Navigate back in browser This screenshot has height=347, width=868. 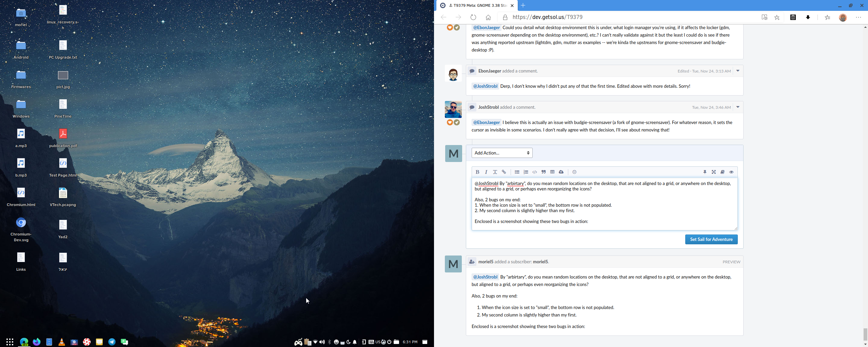click(x=443, y=17)
